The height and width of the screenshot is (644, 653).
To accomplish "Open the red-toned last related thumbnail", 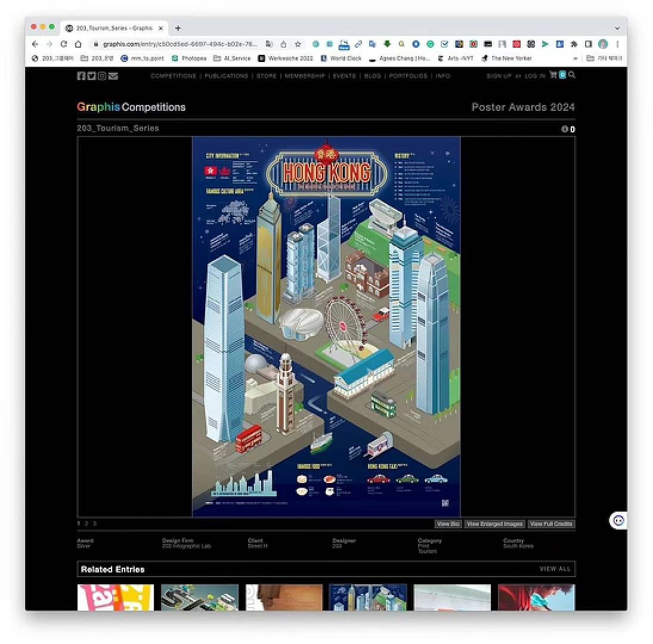I will [x=536, y=597].
